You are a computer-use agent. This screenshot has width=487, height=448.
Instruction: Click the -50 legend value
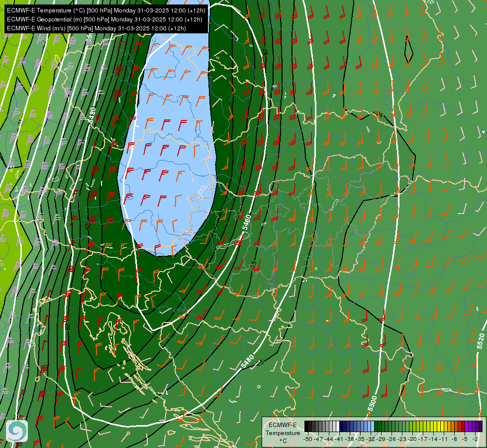[308, 439]
